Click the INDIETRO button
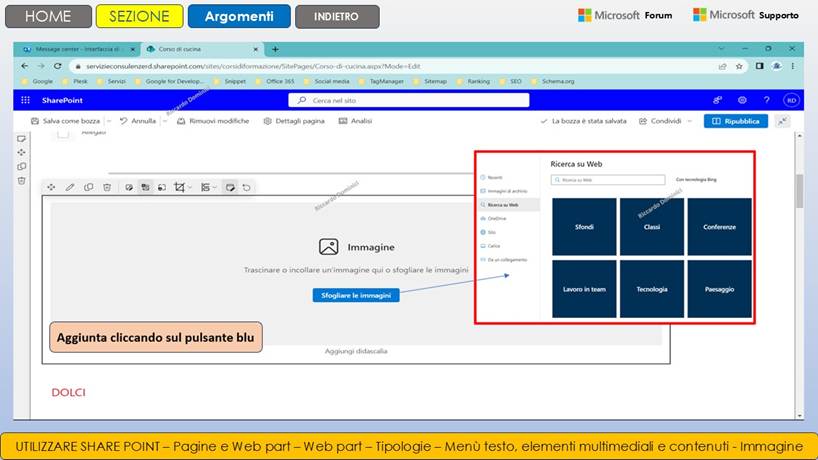The width and height of the screenshot is (818, 460). (336, 17)
